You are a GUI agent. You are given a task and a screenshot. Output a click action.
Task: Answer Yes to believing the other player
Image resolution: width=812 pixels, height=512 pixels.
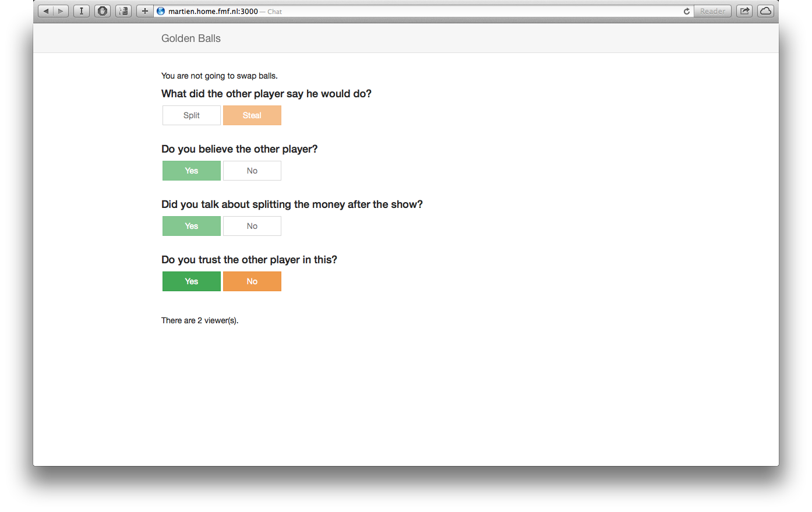click(x=192, y=171)
